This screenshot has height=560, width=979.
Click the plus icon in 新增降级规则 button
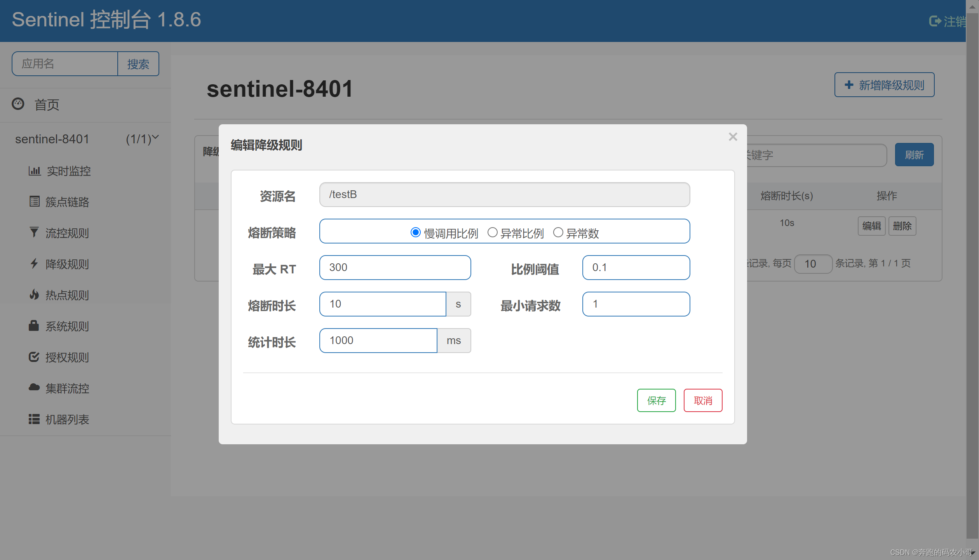click(x=849, y=85)
